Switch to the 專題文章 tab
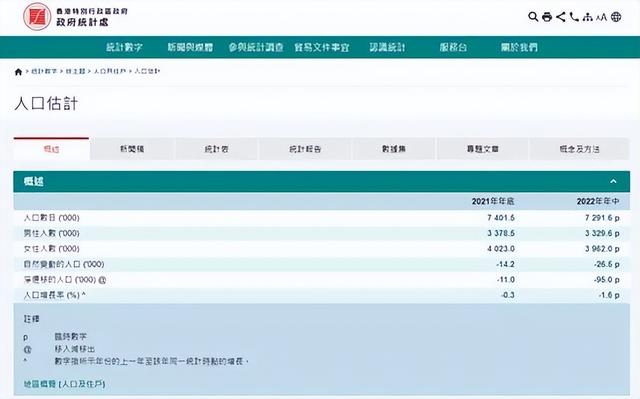640x399 pixels. 483,149
